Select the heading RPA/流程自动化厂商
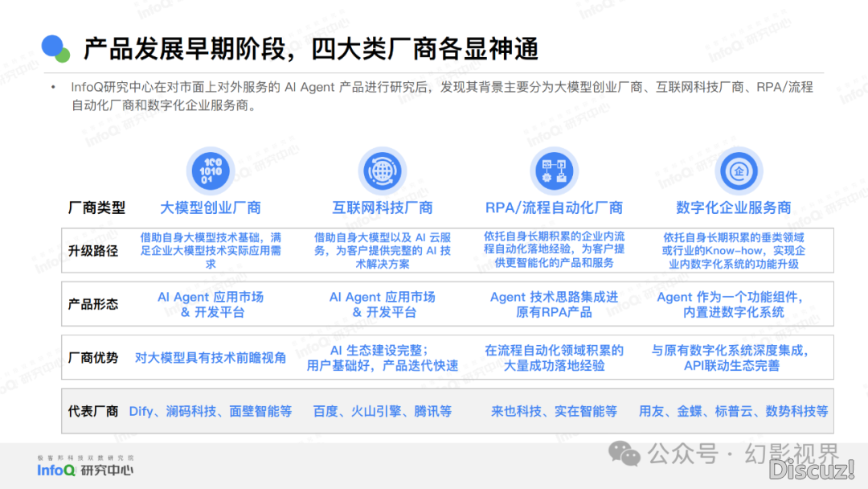The height and width of the screenshot is (489, 868). (554, 208)
